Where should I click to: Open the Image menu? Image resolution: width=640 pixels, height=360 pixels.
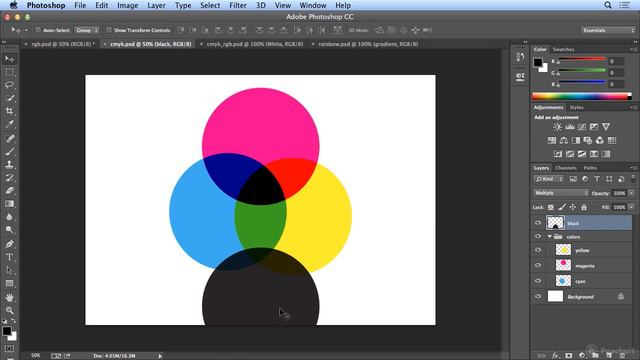(x=127, y=5)
